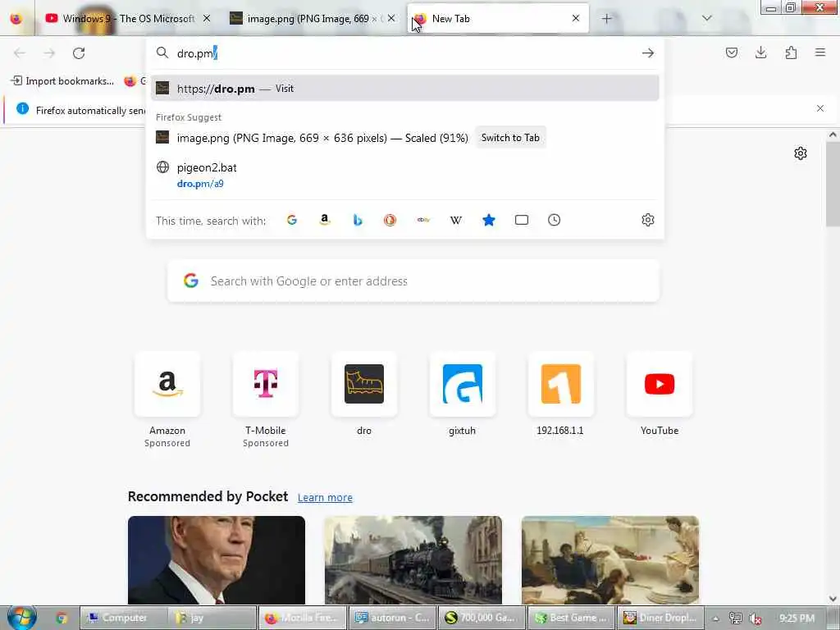This screenshot has width=840, height=630.
Task: Close the Windows 9 YouTube tab
Action: tap(206, 19)
